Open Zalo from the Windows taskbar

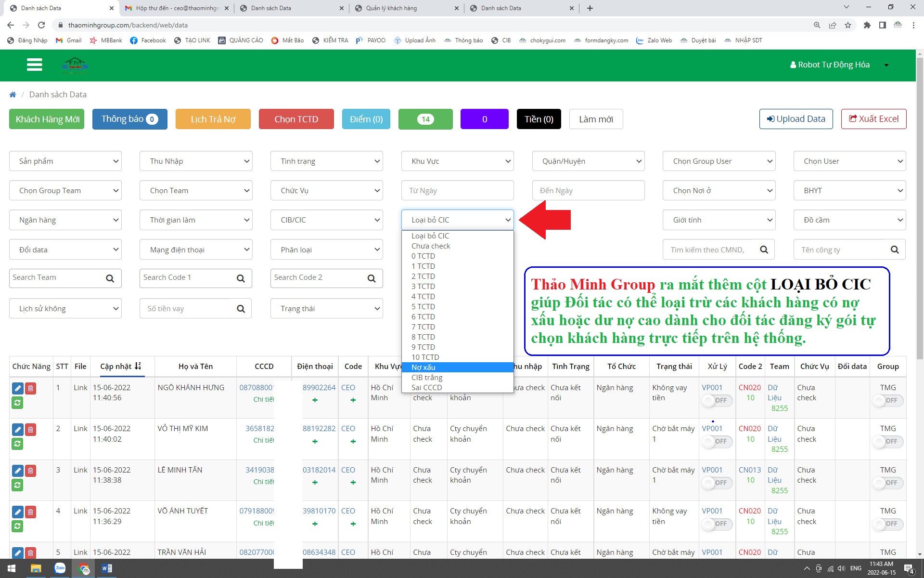[x=60, y=568]
